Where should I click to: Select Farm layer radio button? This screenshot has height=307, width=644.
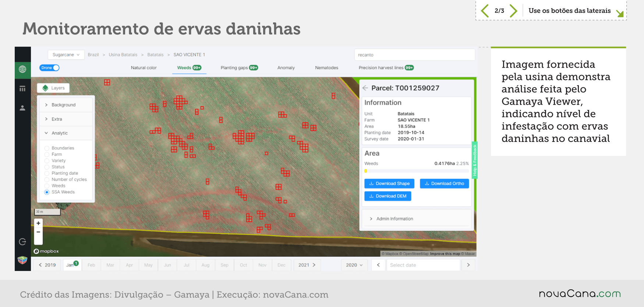click(47, 154)
